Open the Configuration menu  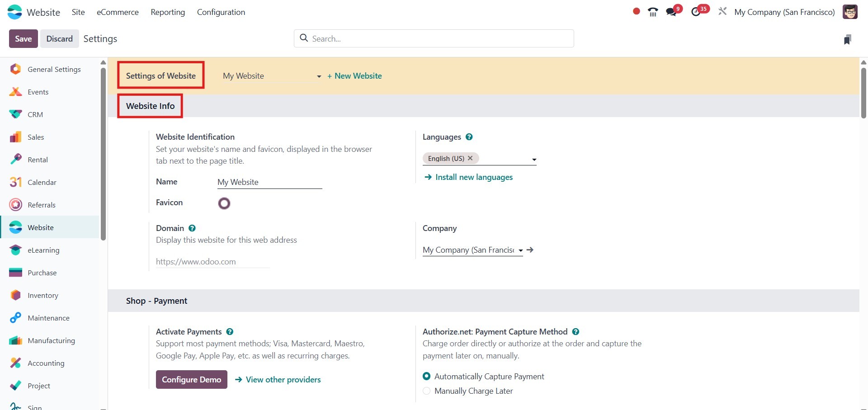point(221,12)
